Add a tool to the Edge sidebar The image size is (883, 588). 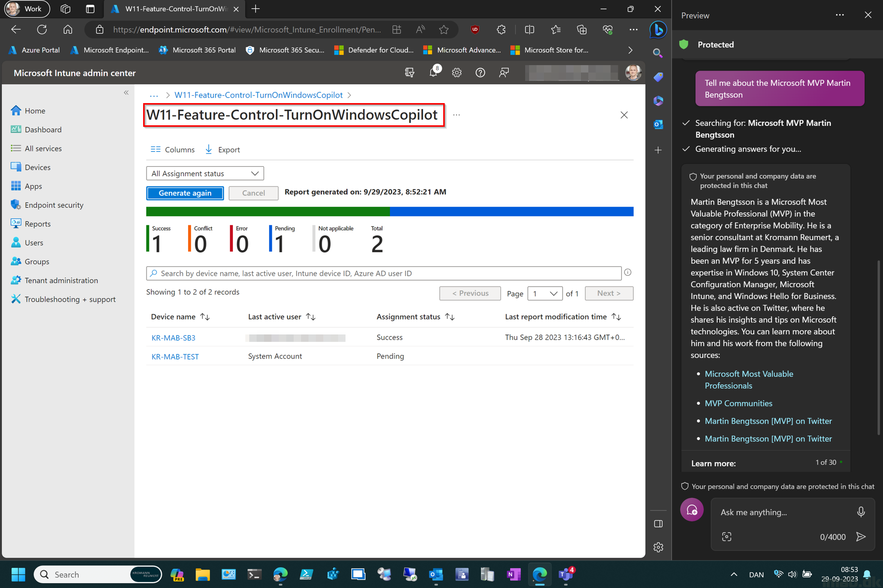coord(658,150)
